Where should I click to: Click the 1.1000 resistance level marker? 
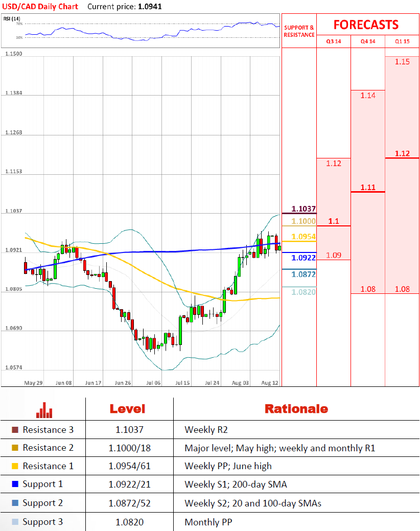coord(303,221)
